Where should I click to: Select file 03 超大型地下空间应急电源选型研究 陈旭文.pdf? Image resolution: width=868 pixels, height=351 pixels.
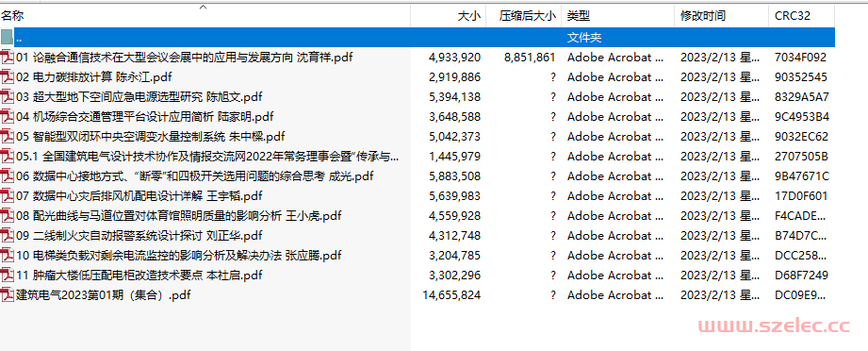coord(139,97)
